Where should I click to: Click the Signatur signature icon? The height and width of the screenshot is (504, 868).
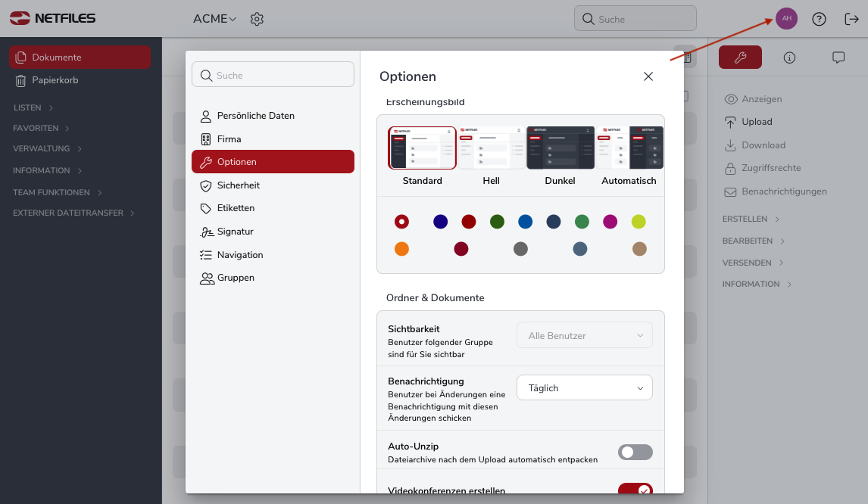(207, 232)
